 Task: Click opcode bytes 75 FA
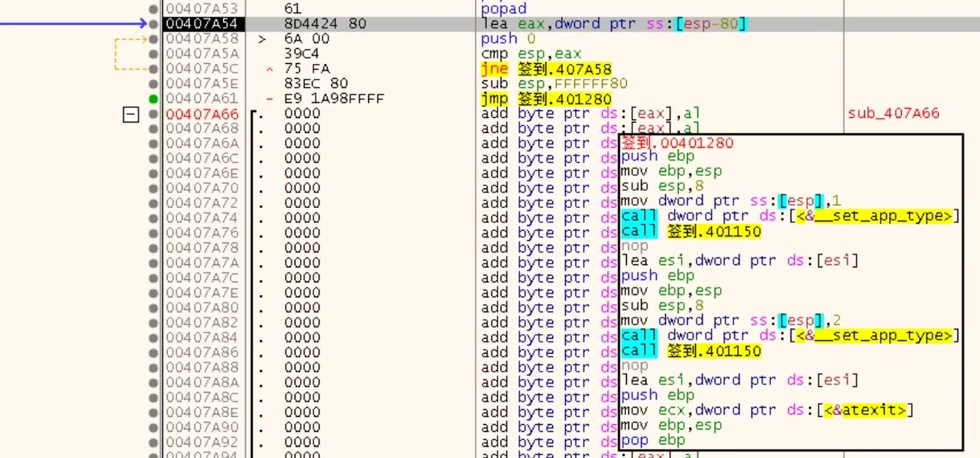[307, 68]
